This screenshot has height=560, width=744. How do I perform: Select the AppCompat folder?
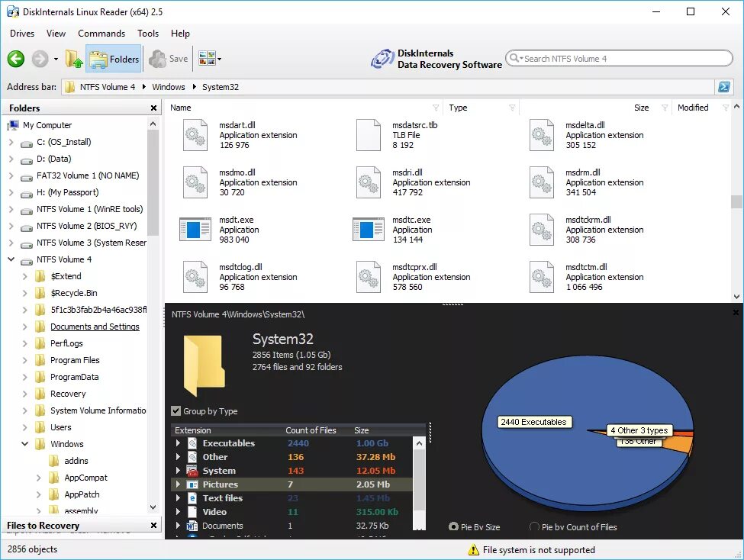pos(85,478)
